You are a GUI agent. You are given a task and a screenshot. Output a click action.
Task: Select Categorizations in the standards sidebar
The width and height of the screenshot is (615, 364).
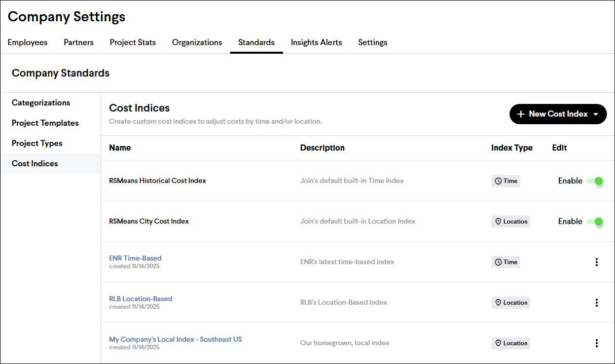coord(41,103)
